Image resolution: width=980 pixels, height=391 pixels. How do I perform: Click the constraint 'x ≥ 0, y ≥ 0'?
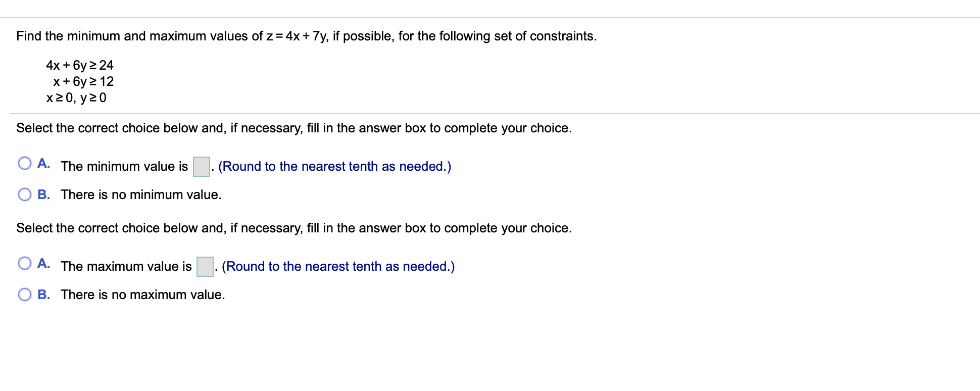click(x=76, y=98)
